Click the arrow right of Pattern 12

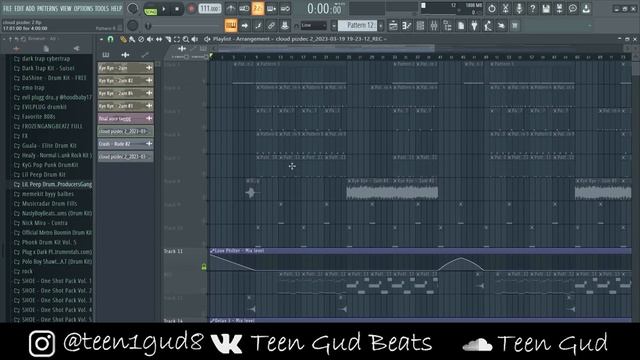[x=381, y=26]
